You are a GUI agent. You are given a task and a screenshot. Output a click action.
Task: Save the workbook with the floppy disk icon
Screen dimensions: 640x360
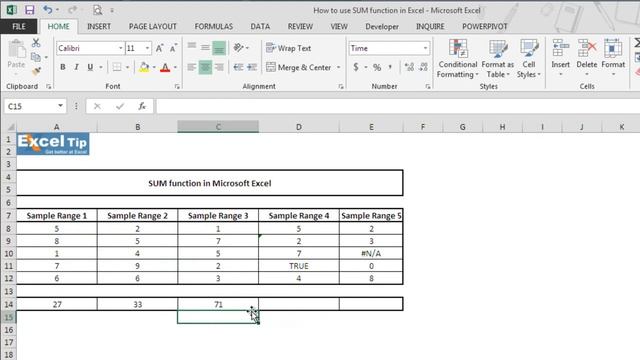coord(29,9)
